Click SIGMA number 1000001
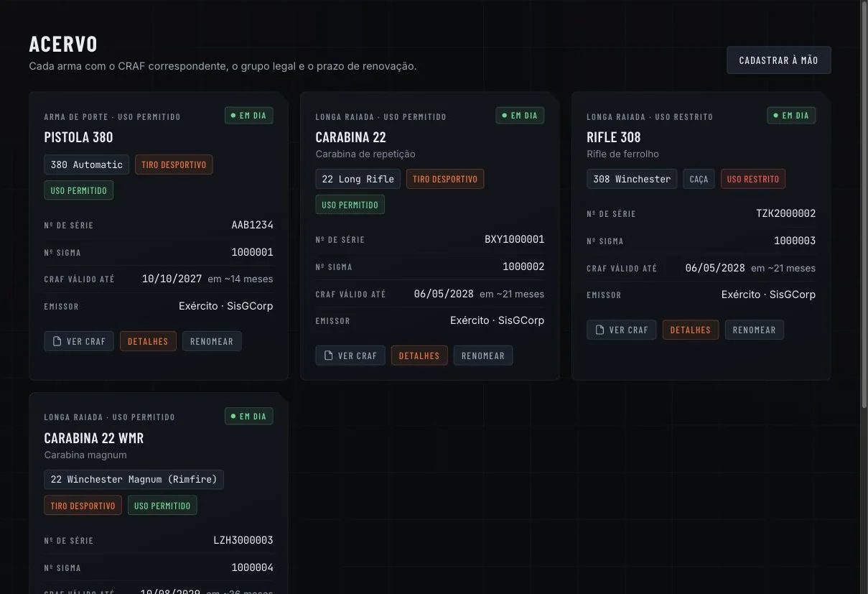This screenshot has width=868, height=594. tap(252, 252)
